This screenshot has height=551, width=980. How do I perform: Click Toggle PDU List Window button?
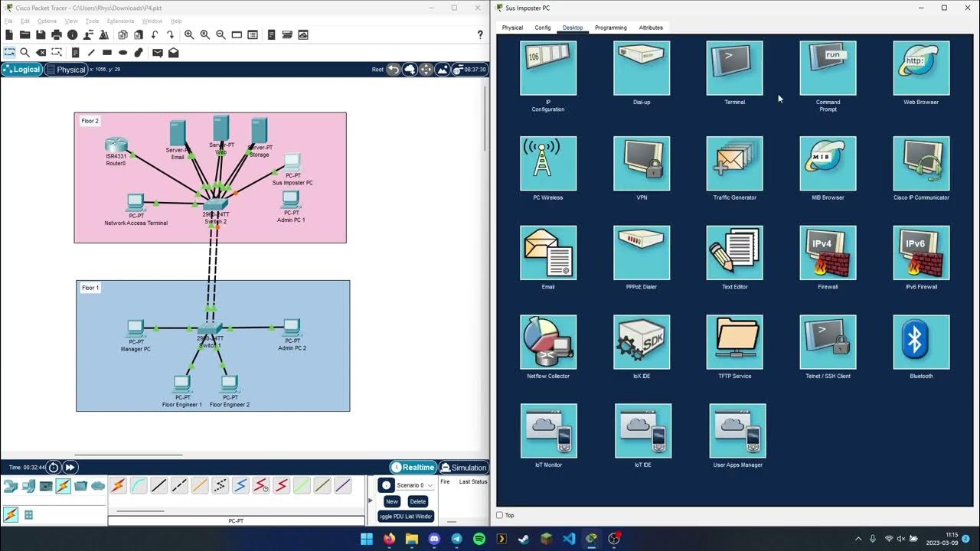tap(406, 517)
